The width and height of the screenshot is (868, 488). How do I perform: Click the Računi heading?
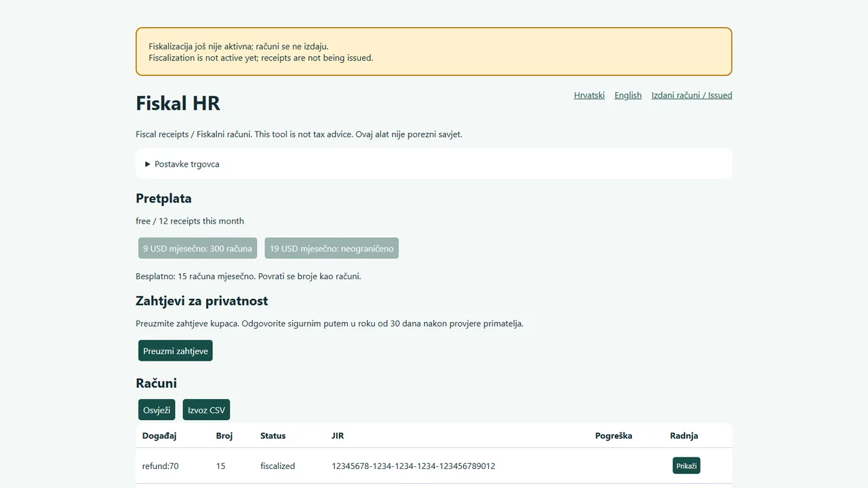coord(157,383)
